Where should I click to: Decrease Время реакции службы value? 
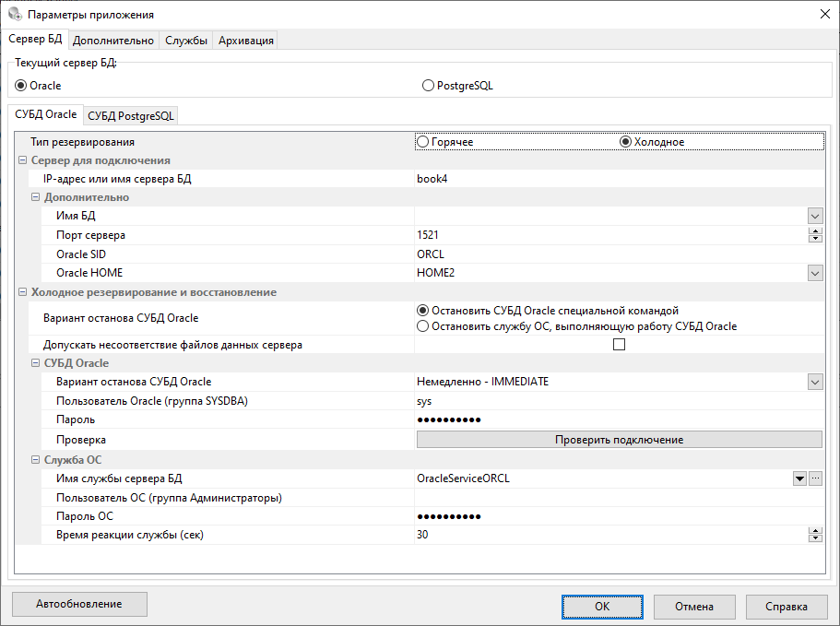coord(815,538)
